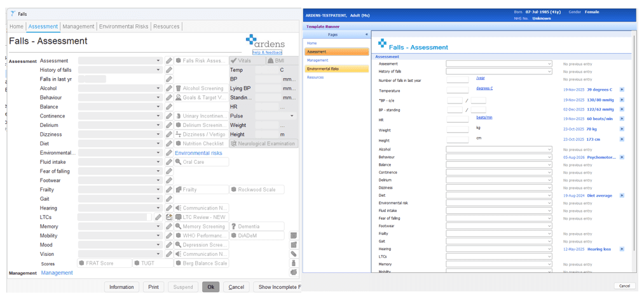This screenshot has height=299, width=644.
Task: Click the Height input field in Template Runner
Action: 457,140
